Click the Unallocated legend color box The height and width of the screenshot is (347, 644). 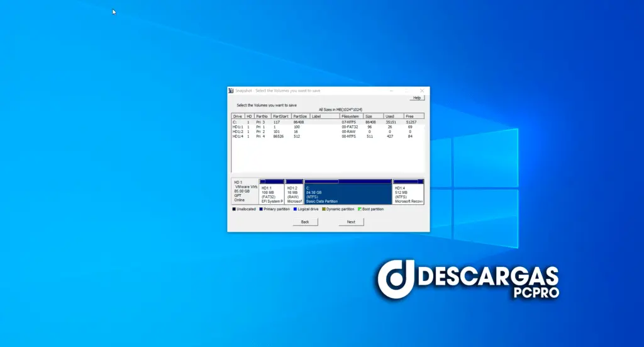[234, 209]
